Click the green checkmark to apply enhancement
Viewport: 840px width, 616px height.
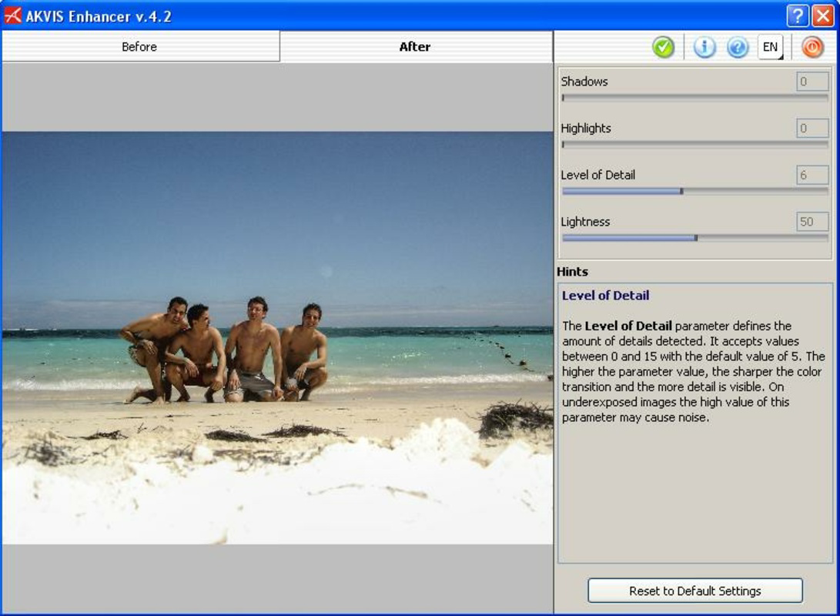[663, 47]
